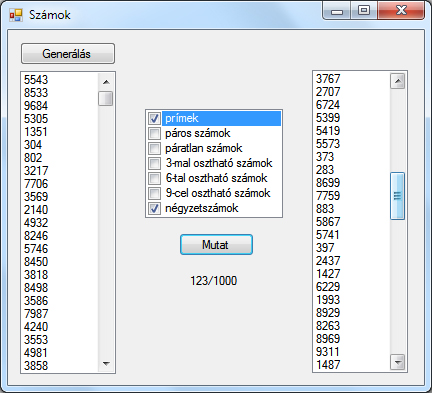Viewport: 432px width, 393px height.
Task: Tick the 6-tal osztható számok option
Action: [154, 178]
